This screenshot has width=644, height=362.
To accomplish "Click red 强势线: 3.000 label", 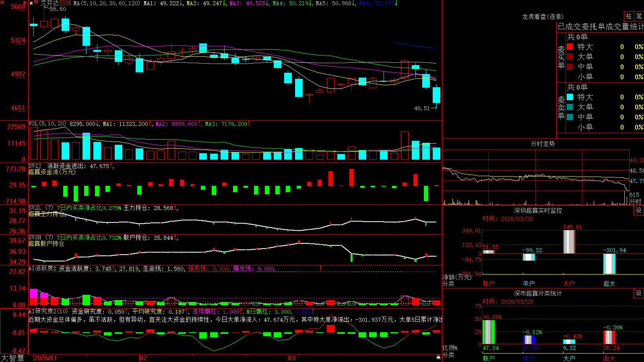I will pyautogui.click(x=208, y=268).
